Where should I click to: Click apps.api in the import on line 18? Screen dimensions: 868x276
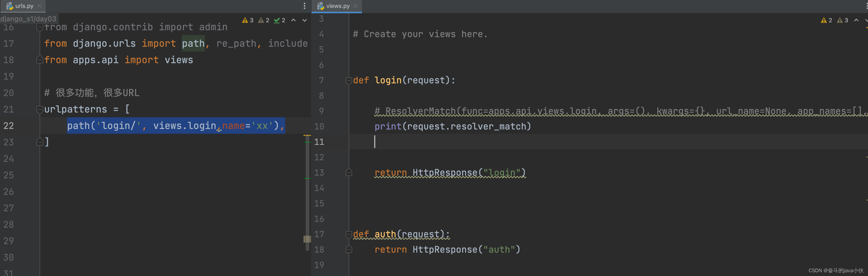[95, 60]
